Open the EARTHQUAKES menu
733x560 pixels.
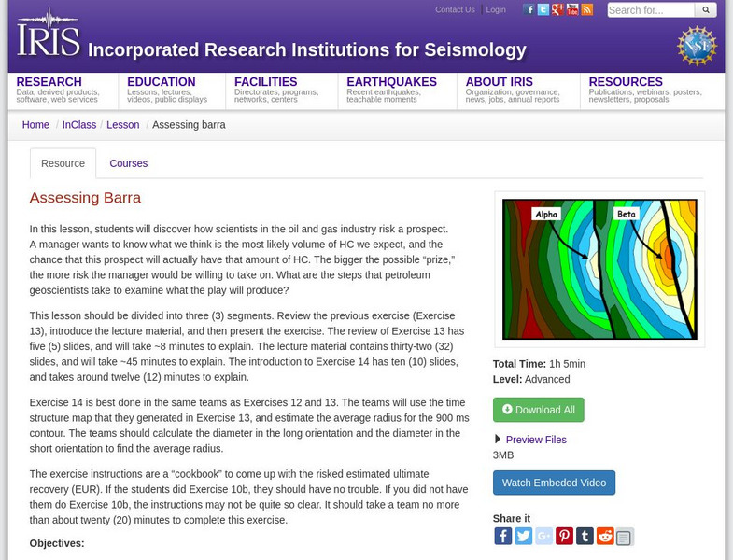(x=392, y=82)
